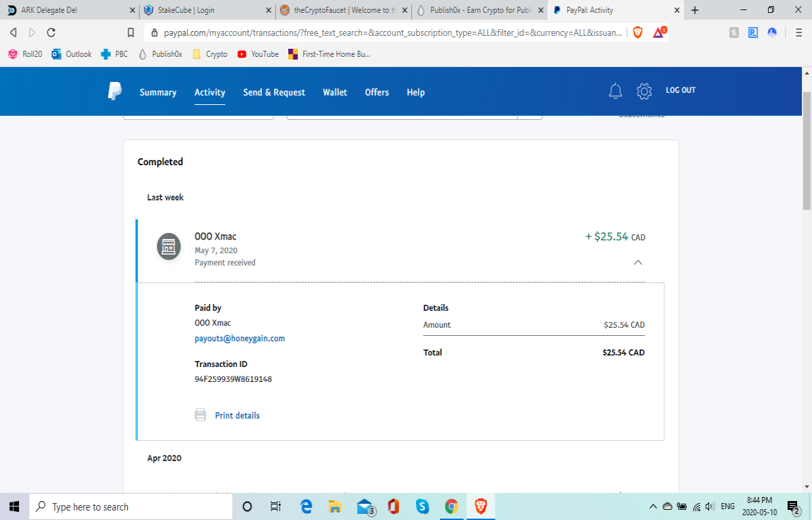Click the Cortana circle icon
Screen dimensions: 812x520
pyautogui.click(x=247, y=506)
